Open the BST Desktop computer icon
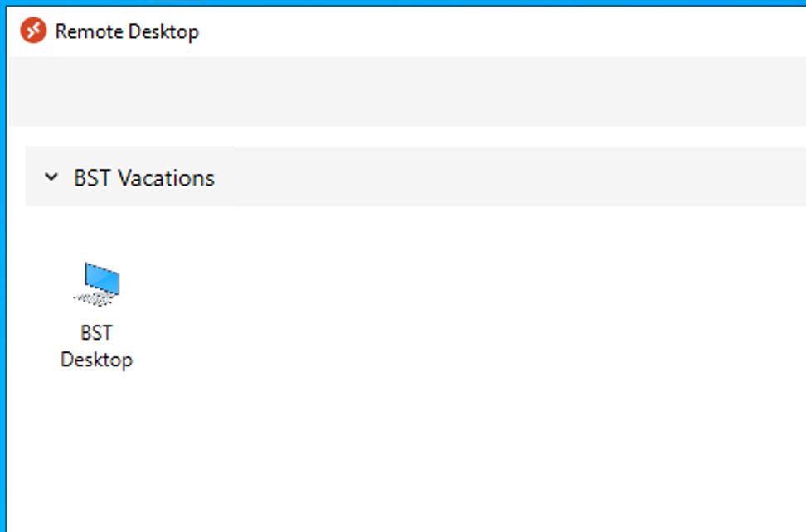 [97, 284]
